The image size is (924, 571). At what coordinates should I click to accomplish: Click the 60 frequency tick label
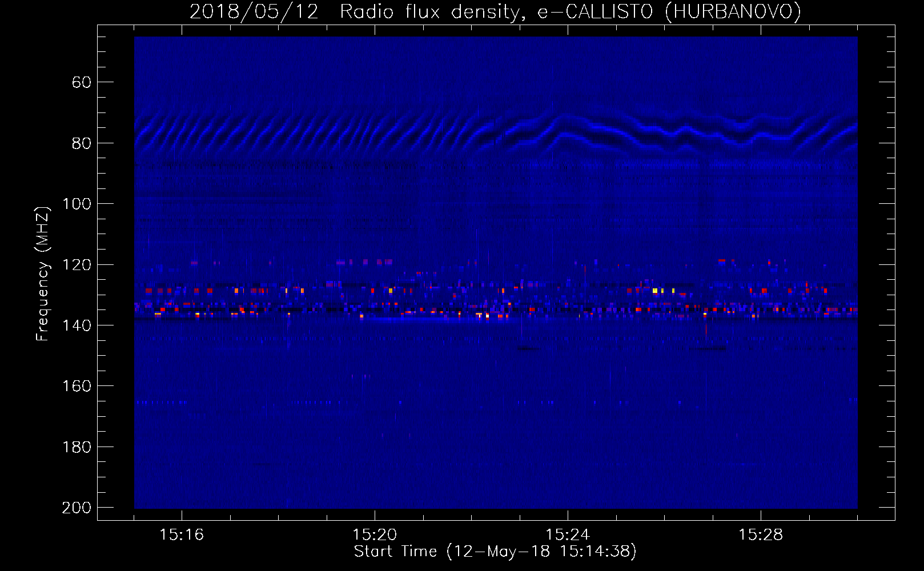[82, 82]
